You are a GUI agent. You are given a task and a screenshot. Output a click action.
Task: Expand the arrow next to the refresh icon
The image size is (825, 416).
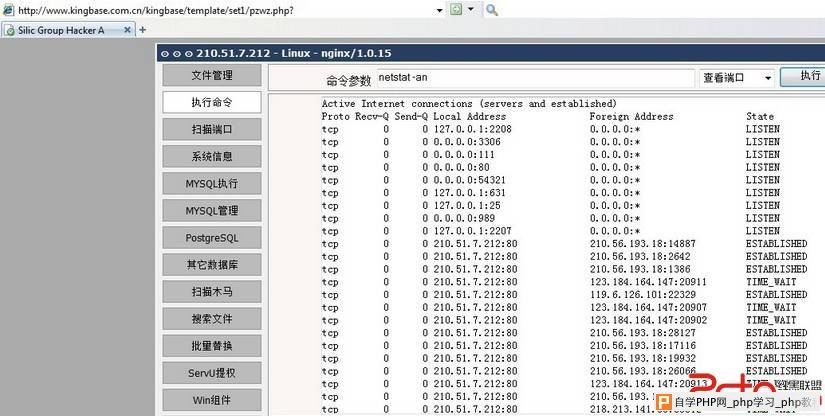click(471, 9)
